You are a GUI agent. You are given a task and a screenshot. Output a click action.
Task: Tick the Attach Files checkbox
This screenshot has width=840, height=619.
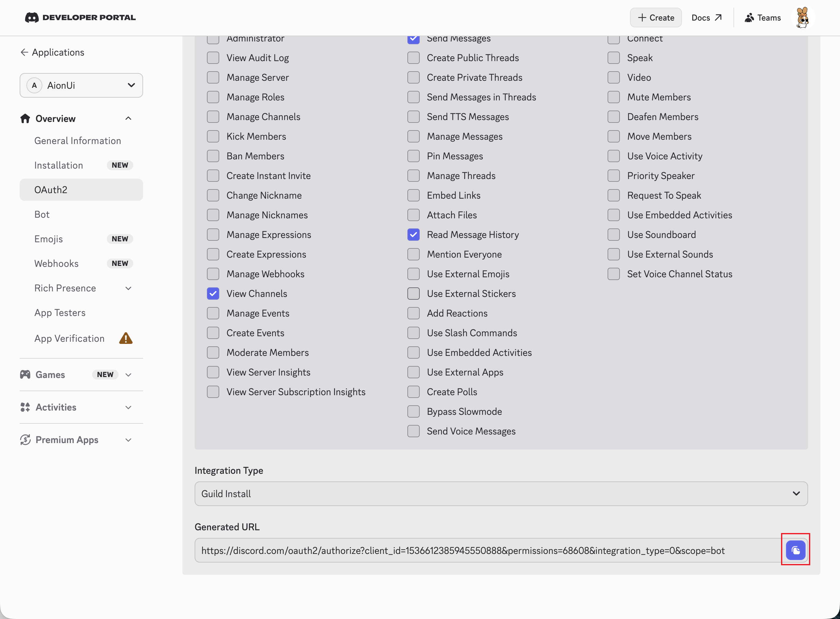tap(414, 215)
